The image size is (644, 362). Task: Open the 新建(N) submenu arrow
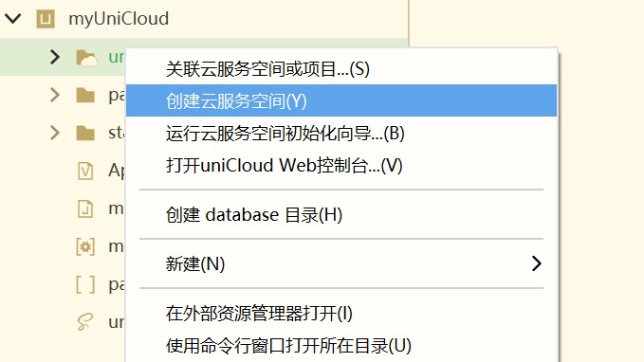537,263
